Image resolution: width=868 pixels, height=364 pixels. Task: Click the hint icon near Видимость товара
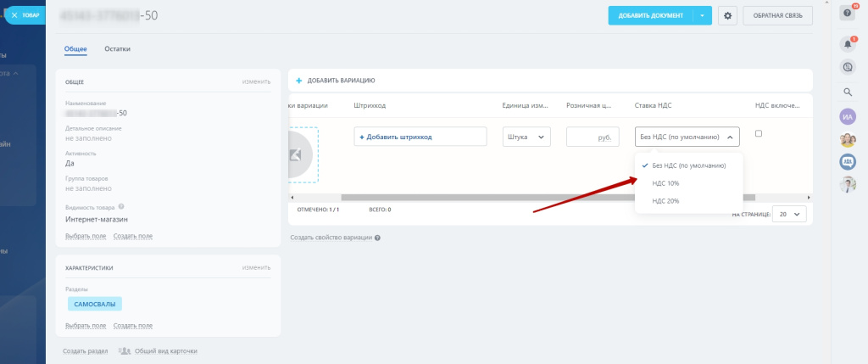(122, 206)
